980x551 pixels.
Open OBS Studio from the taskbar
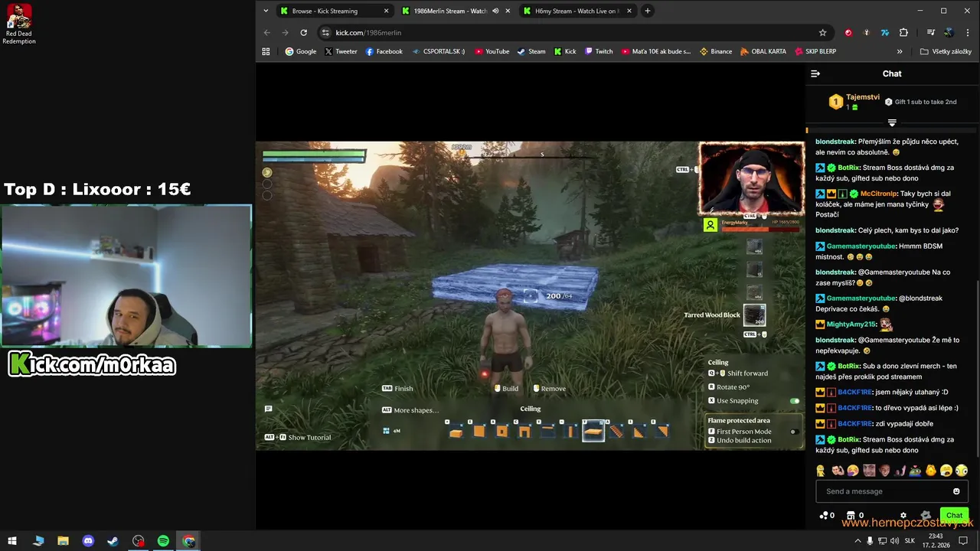[138, 541]
